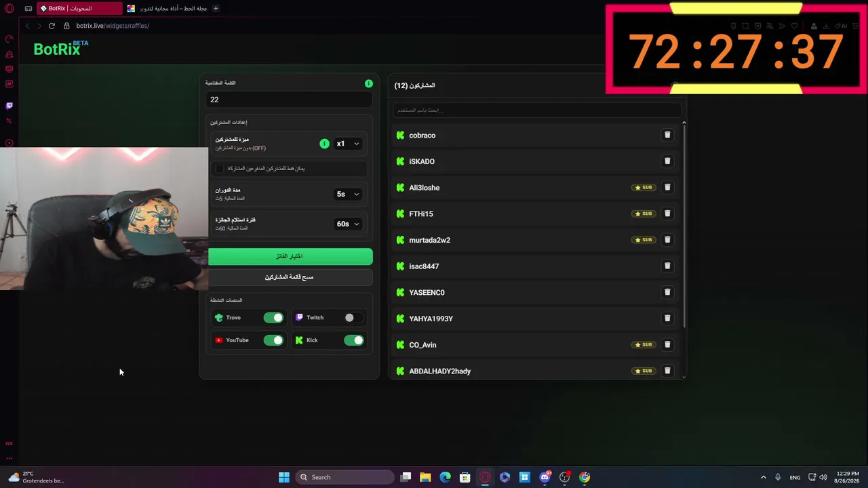This screenshot has height=488, width=868.
Task: Remove FTHI15 via trash icon
Action: coord(667,213)
